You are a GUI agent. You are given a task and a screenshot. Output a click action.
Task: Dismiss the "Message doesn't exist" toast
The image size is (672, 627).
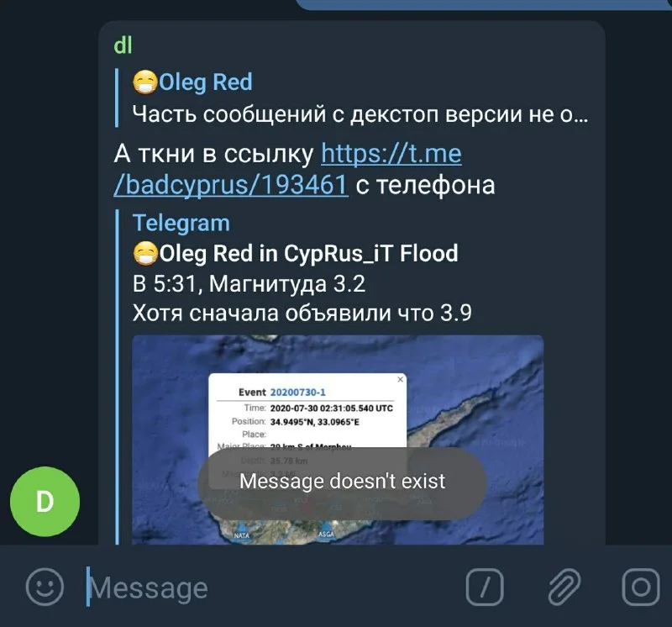342,482
